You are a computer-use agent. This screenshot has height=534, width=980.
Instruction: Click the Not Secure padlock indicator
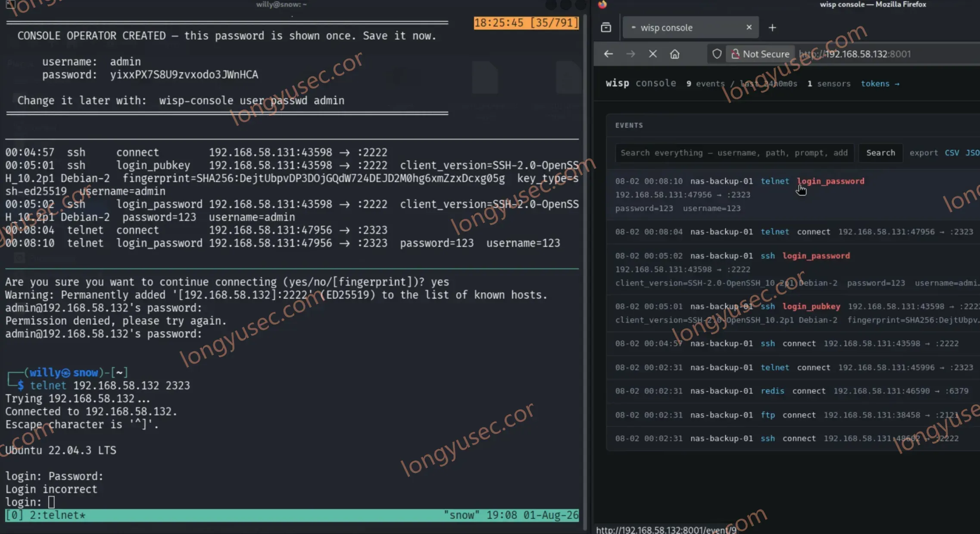pyautogui.click(x=761, y=54)
